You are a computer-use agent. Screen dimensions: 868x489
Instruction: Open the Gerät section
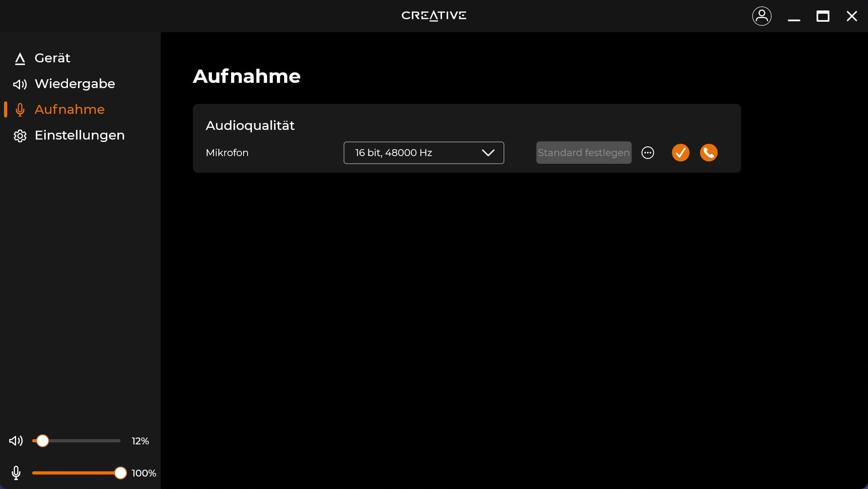tap(52, 58)
